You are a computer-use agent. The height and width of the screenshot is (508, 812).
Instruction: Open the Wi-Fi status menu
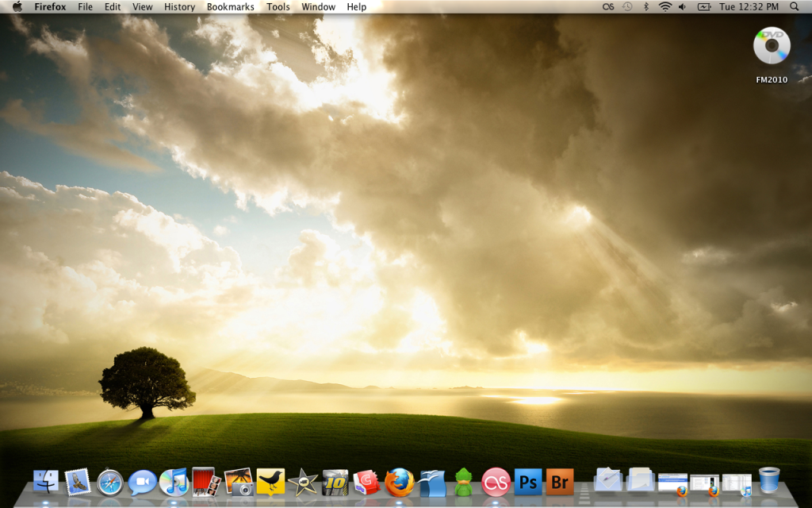click(x=665, y=6)
